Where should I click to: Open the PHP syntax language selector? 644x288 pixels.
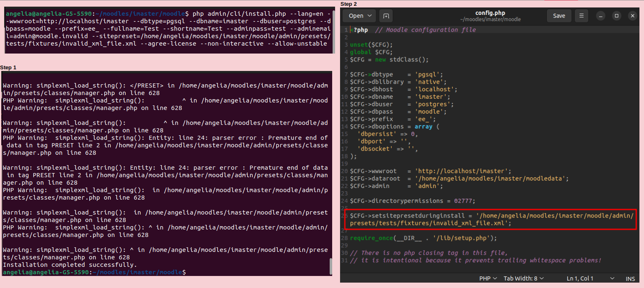488,278
